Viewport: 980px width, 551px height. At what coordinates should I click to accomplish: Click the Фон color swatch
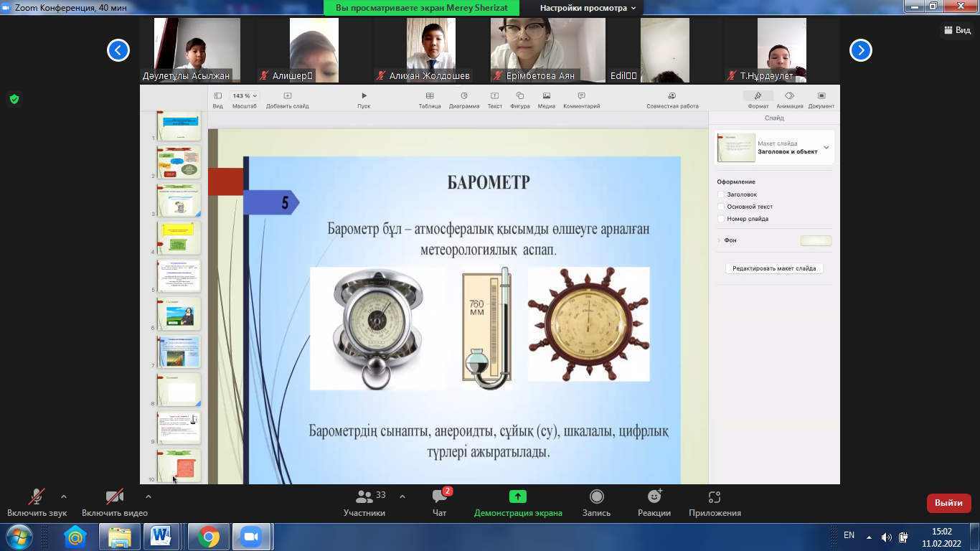816,241
